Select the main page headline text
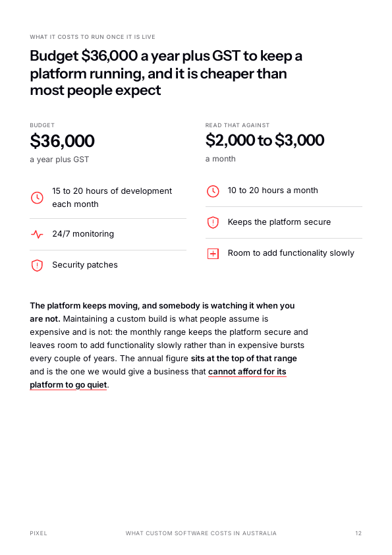The height and width of the screenshot is (555, 392). click(166, 73)
